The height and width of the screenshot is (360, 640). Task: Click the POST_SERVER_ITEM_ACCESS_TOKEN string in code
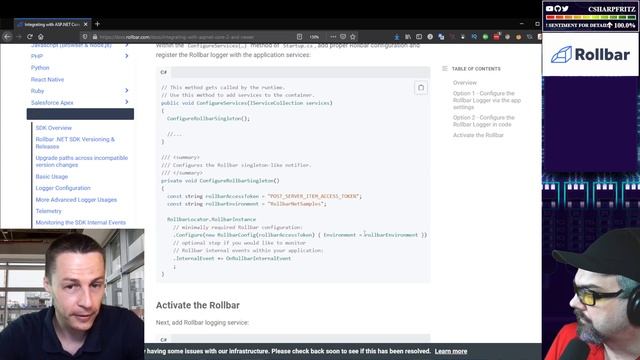point(314,196)
